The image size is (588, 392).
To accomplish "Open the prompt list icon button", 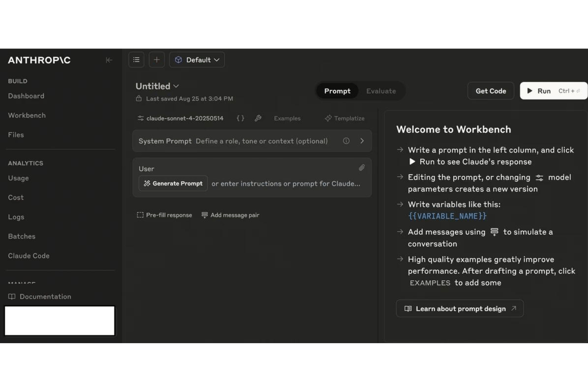I will (136, 60).
